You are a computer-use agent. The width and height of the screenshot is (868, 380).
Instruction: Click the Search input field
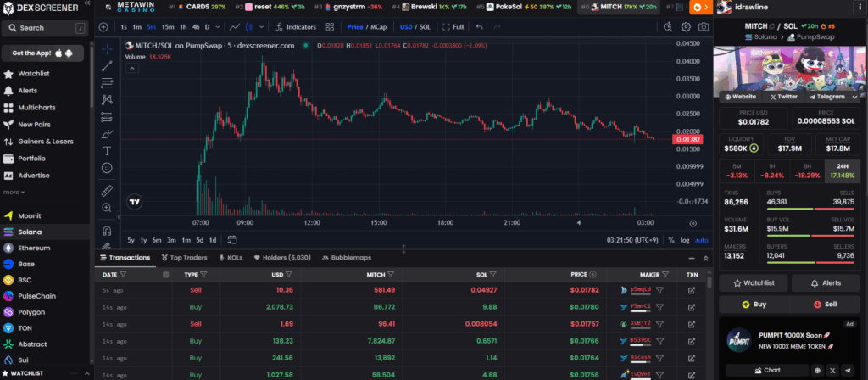pyautogui.click(x=44, y=28)
